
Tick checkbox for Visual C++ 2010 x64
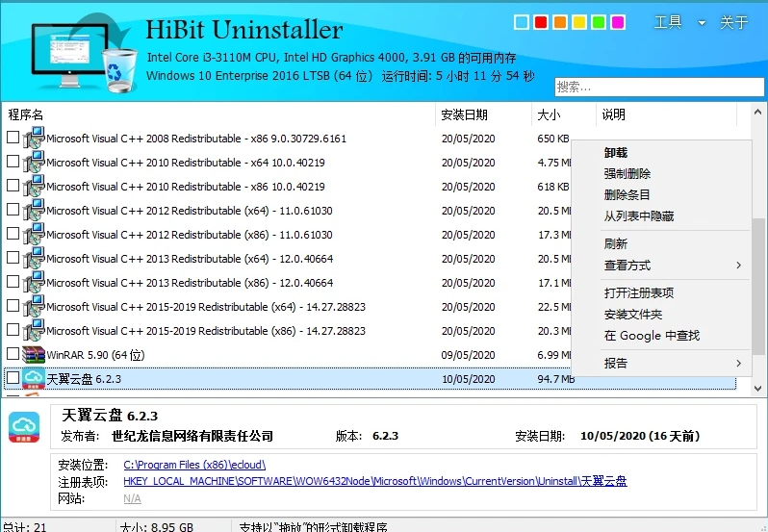click(x=13, y=162)
